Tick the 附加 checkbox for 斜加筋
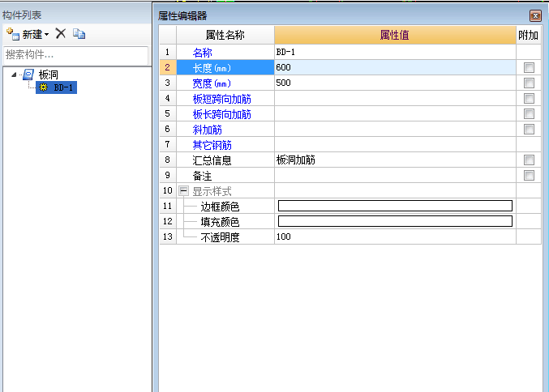The height and width of the screenshot is (392, 549). pos(529,129)
